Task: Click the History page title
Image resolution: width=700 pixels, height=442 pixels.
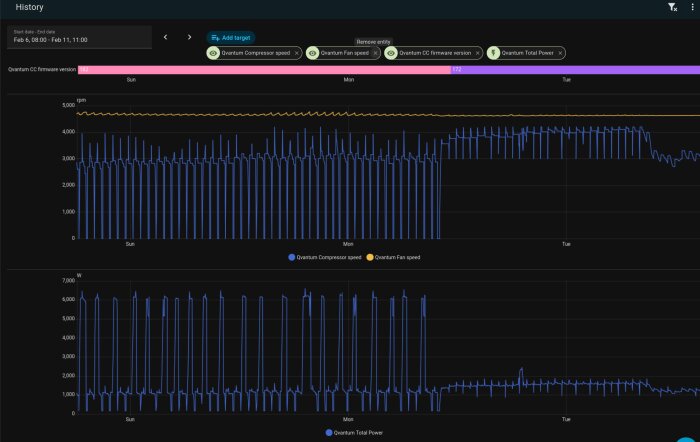Action: pyautogui.click(x=29, y=7)
